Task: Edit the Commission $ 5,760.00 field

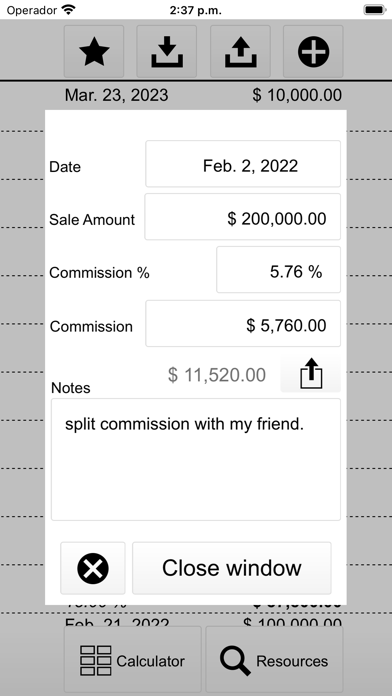Action: [243, 324]
